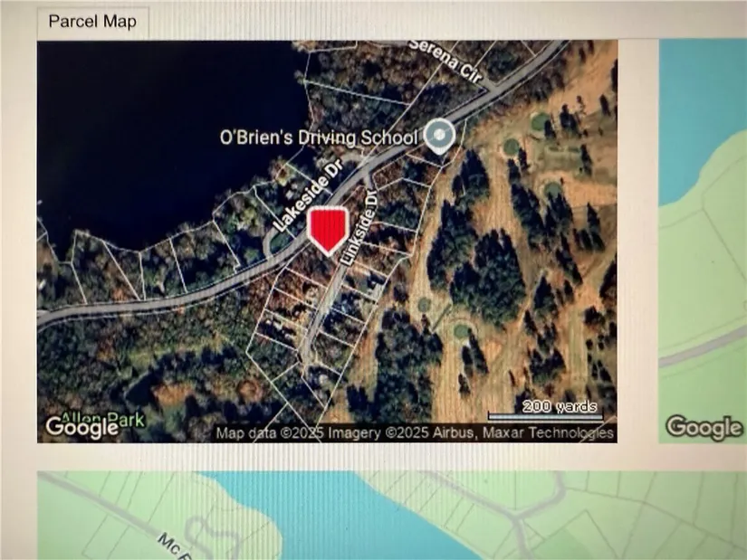Select the O'Brien's Driving School location pin
The image size is (747, 560).
[x=439, y=137]
